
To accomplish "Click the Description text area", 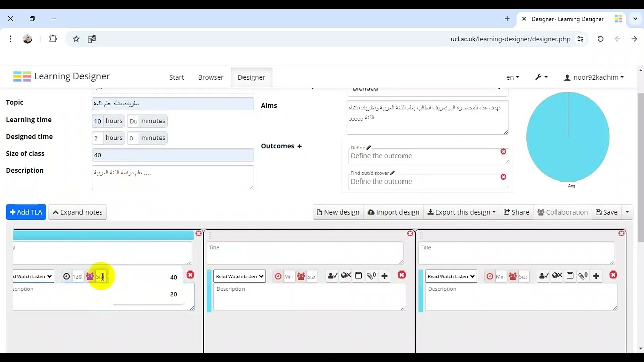I will (x=173, y=177).
